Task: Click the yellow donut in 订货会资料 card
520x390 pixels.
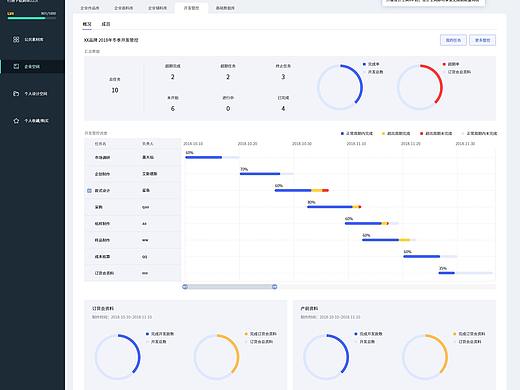Action: (216, 357)
